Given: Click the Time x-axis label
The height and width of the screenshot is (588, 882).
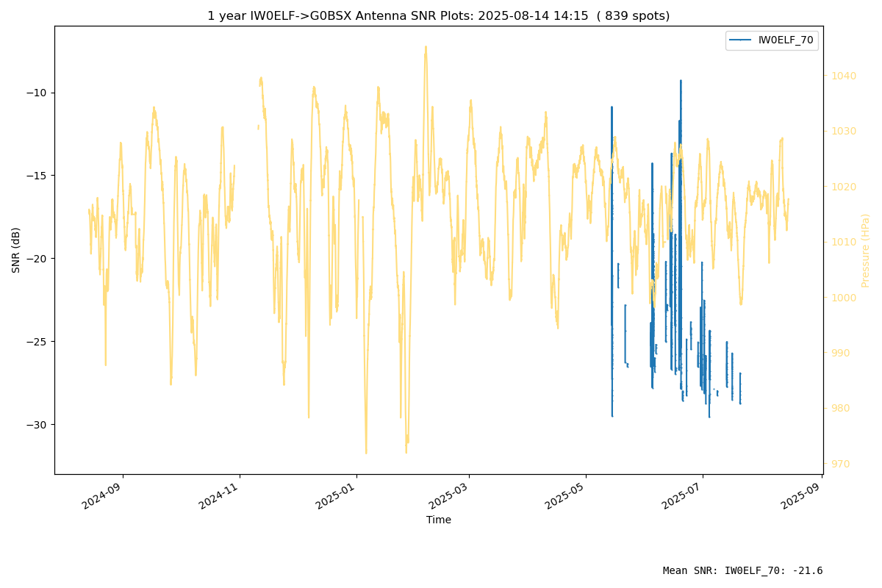Looking at the screenshot, I should point(439,520).
